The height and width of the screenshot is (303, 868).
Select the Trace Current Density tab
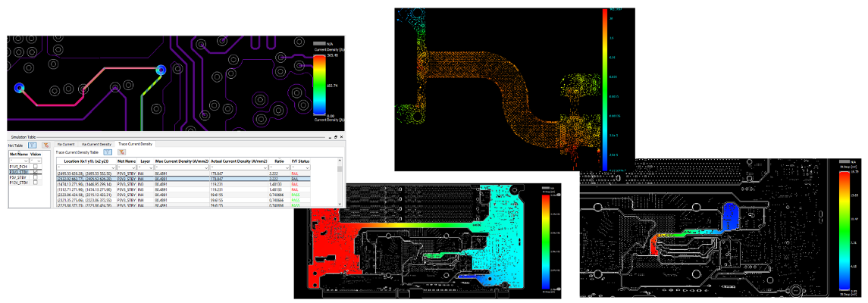tap(135, 144)
